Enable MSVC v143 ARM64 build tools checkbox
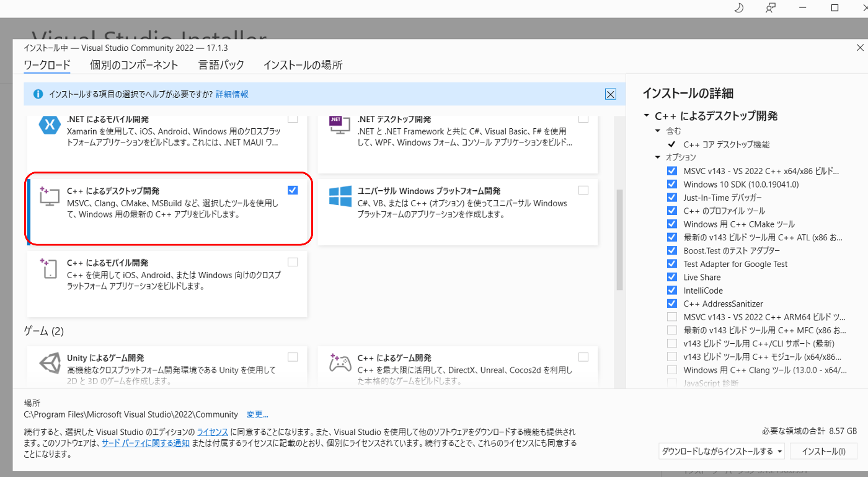Viewport: 868px width, 477px height. click(672, 317)
